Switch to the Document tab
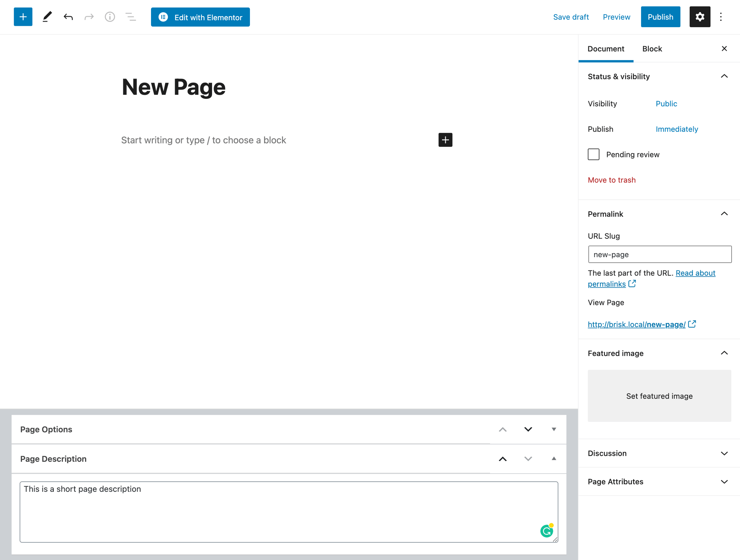This screenshot has height=560, width=740. click(x=605, y=49)
